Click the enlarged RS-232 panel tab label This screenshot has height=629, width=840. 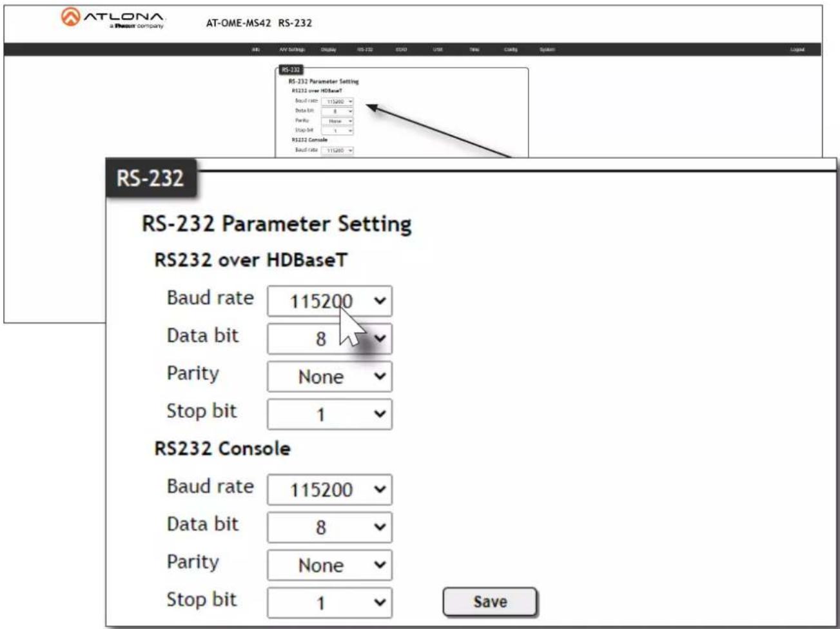(150, 178)
